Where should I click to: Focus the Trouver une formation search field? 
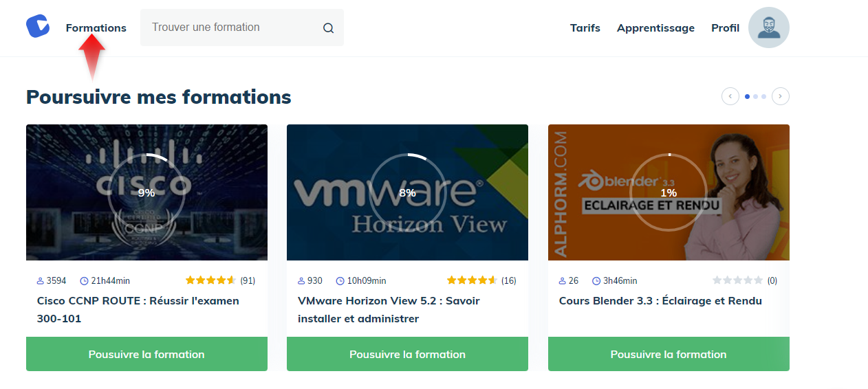pos(242,27)
